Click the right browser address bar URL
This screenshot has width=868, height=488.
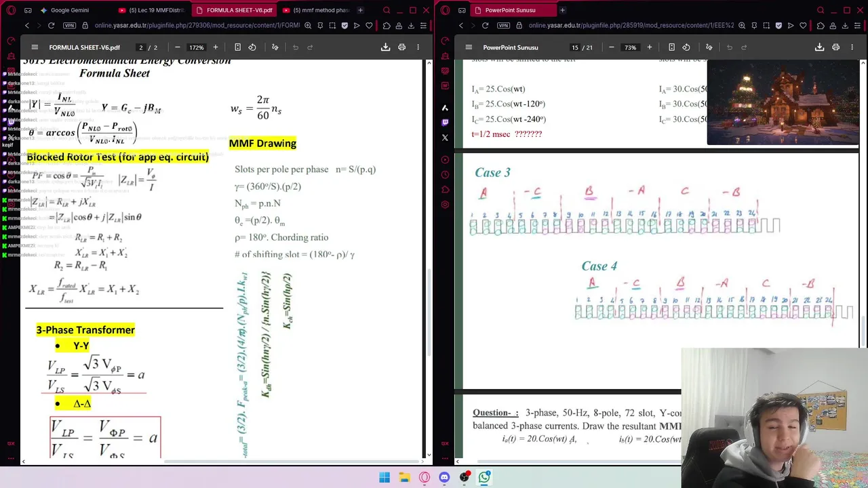(631, 26)
